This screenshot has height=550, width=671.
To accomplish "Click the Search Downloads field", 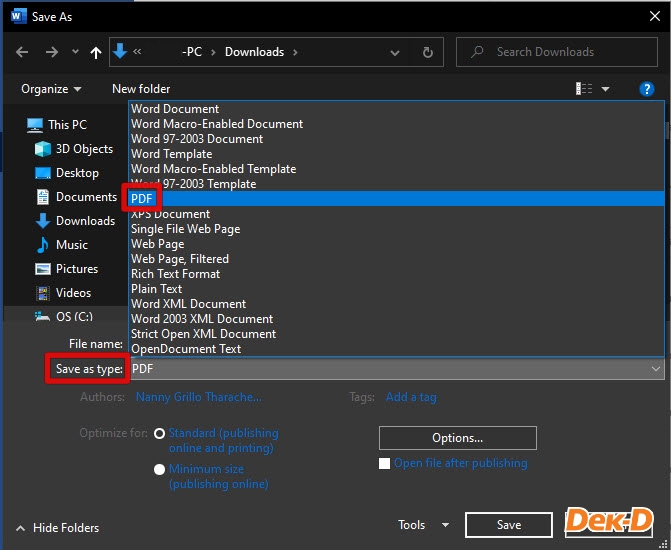I will coord(555,52).
